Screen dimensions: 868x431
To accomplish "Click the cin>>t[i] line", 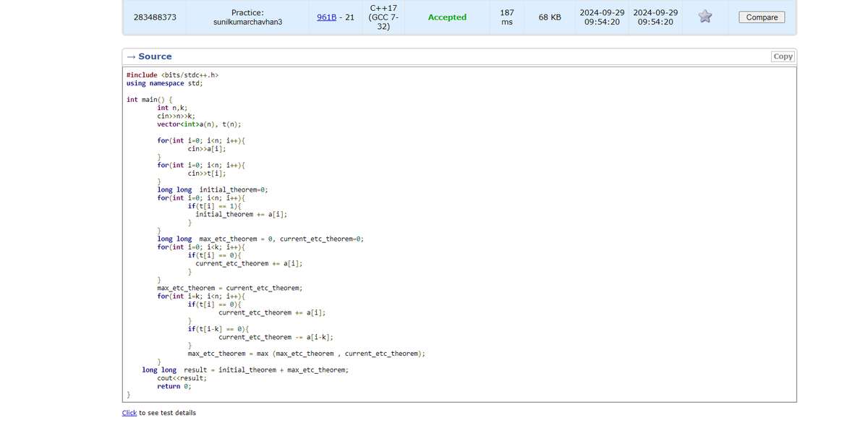I will [x=206, y=174].
